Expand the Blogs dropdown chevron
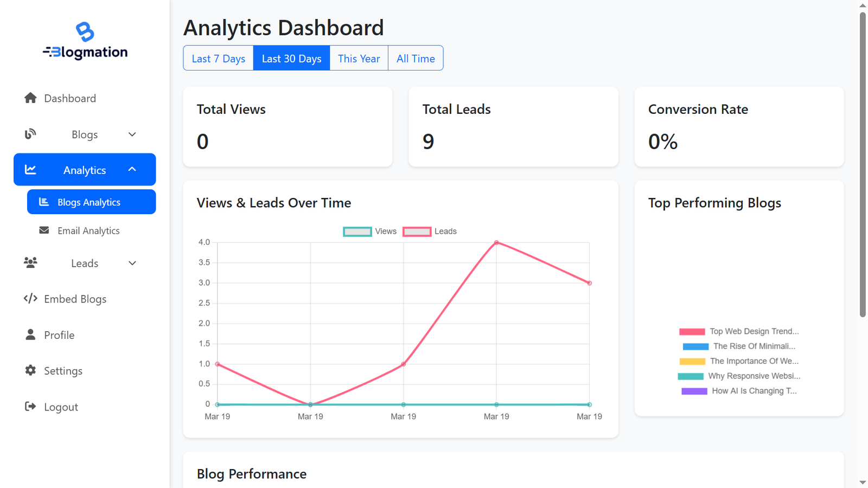The image size is (868, 488). point(132,134)
